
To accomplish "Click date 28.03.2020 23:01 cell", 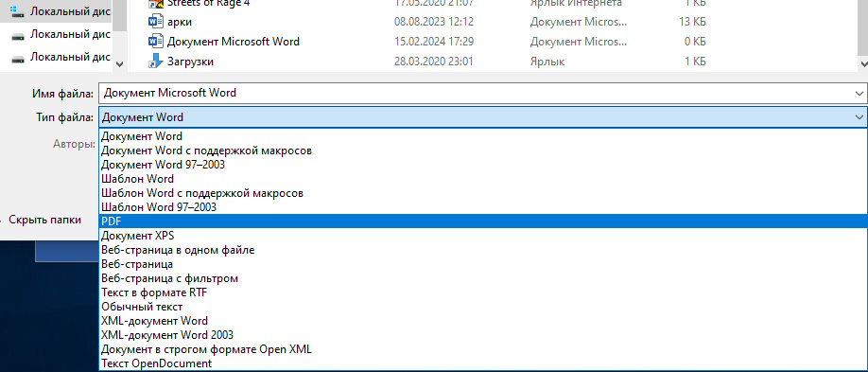I will tap(433, 62).
